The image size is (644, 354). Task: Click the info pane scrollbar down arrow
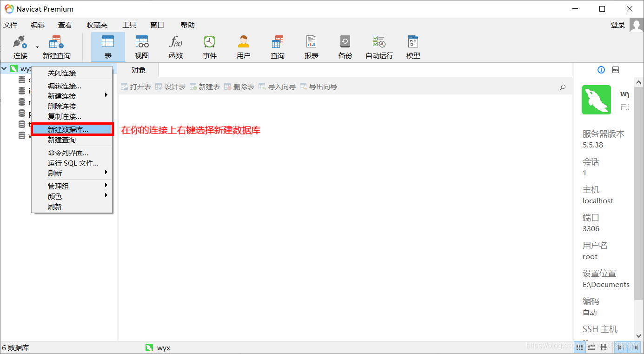coord(639,336)
